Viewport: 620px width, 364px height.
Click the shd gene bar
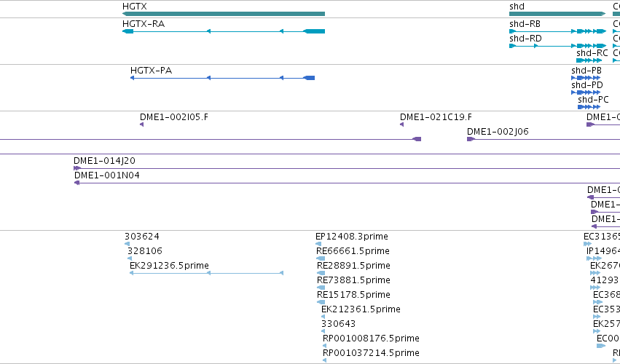point(557,14)
